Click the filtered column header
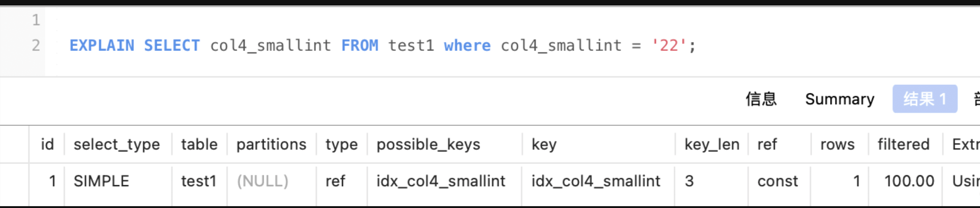This screenshot has height=208, width=980. click(x=904, y=145)
